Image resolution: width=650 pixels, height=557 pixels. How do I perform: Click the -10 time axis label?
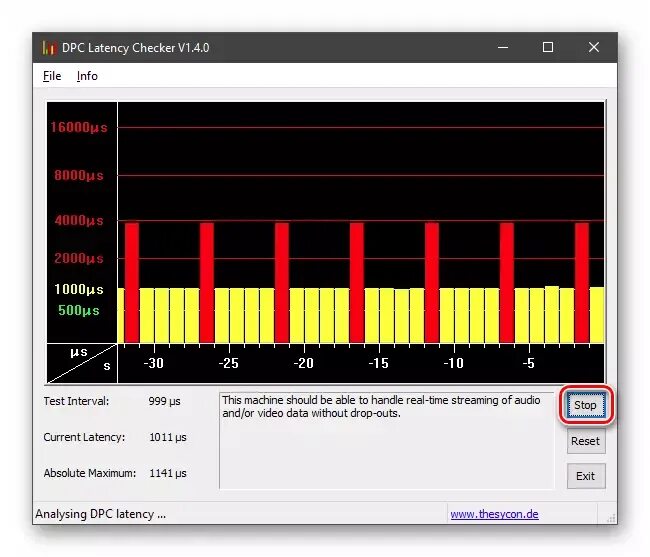(x=454, y=363)
